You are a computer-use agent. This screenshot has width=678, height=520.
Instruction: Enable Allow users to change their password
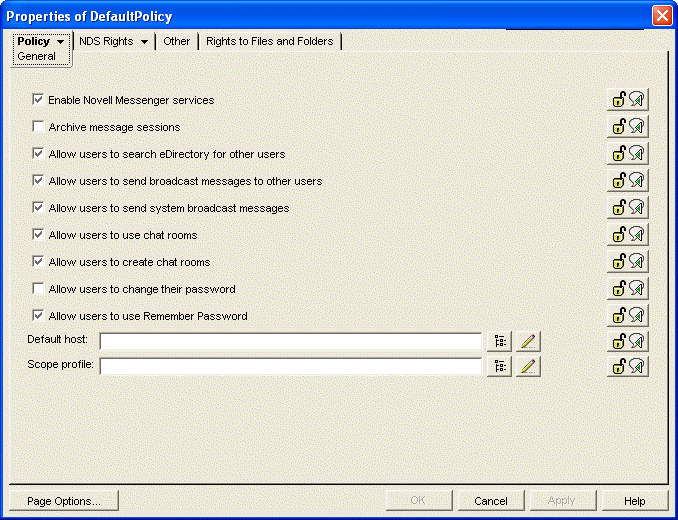[x=38, y=288]
